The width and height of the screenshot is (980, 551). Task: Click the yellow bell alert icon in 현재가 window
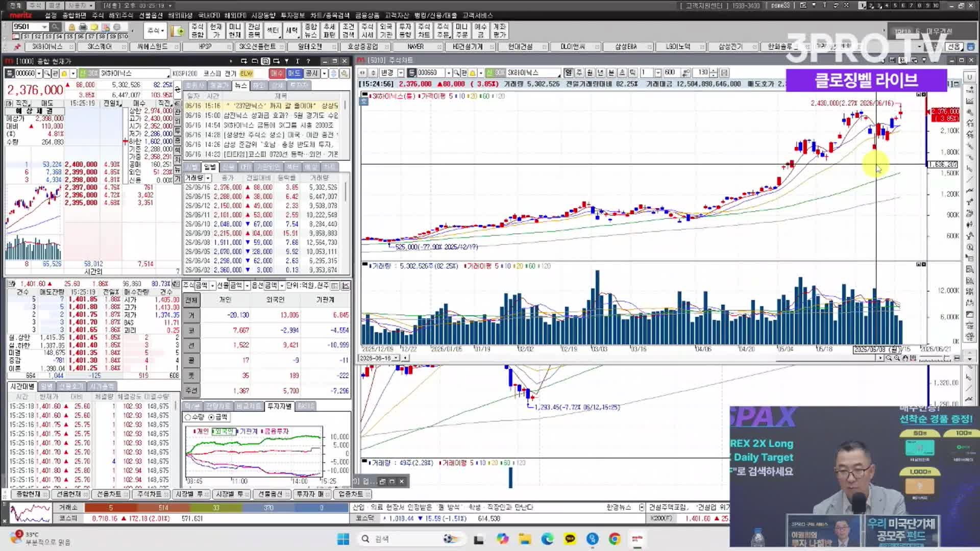(65, 73)
